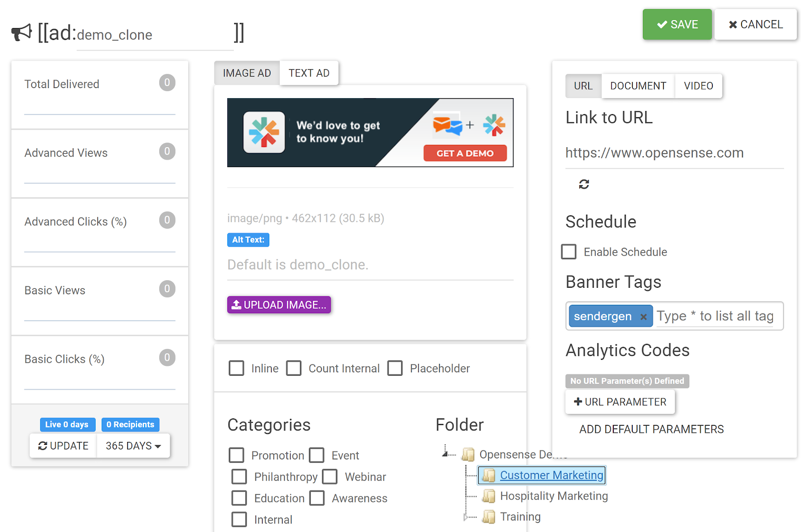Click the No URL Parameter(s) Defined badge
Viewport: 801px width, 532px height.
pyautogui.click(x=627, y=381)
